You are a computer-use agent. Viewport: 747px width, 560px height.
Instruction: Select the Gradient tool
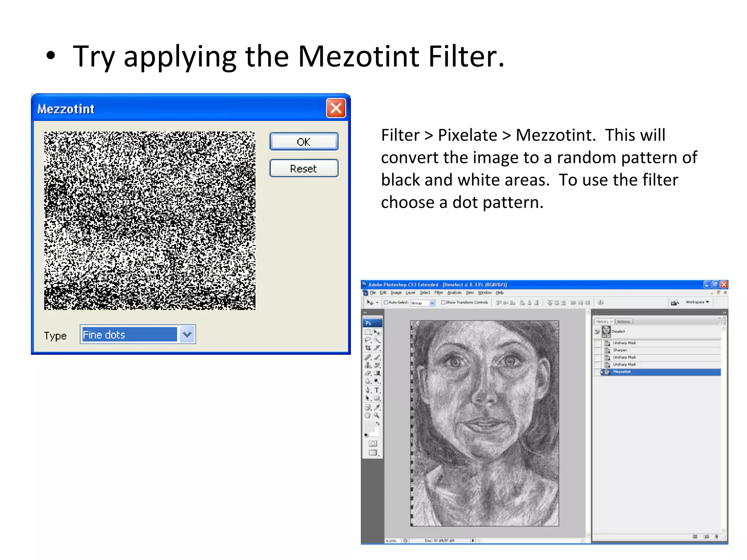pyautogui.click(x=377, y=373)
